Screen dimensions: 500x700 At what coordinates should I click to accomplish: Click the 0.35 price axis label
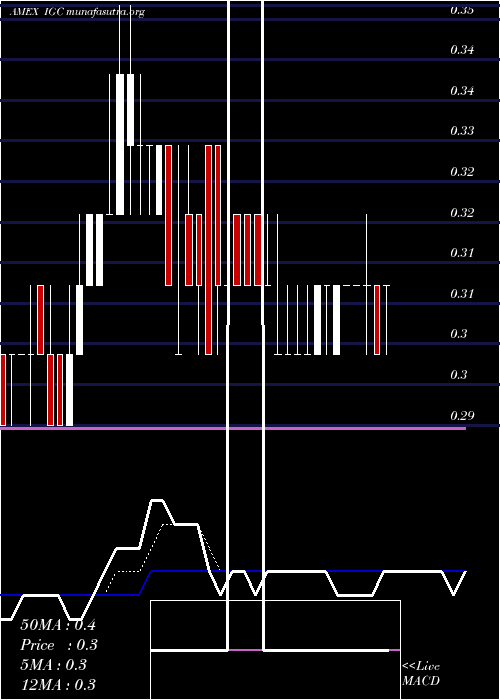tap(462, 11)
